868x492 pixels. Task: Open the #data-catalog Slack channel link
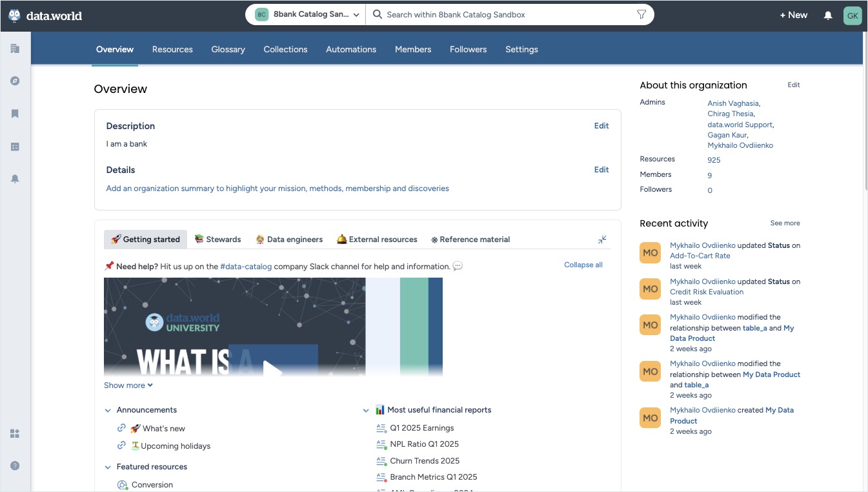point(246,266)
